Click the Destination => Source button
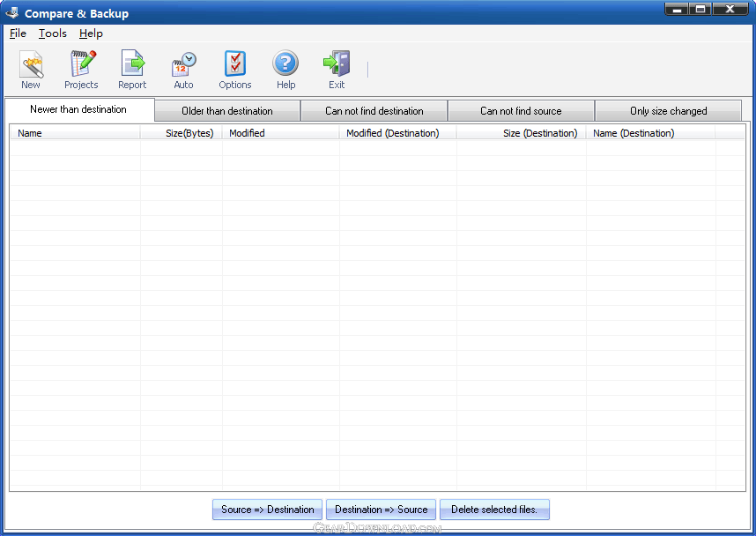 (381, 510)
